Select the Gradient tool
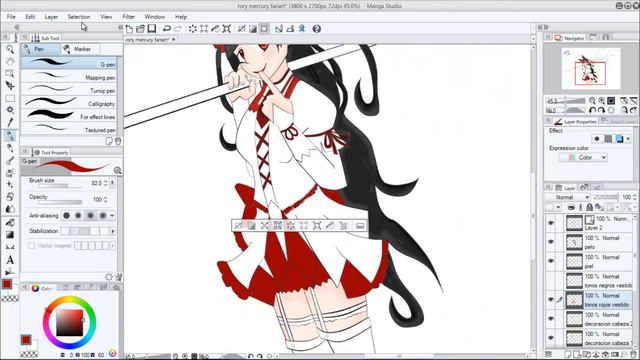The image size is (640, 360). [10, 235]
